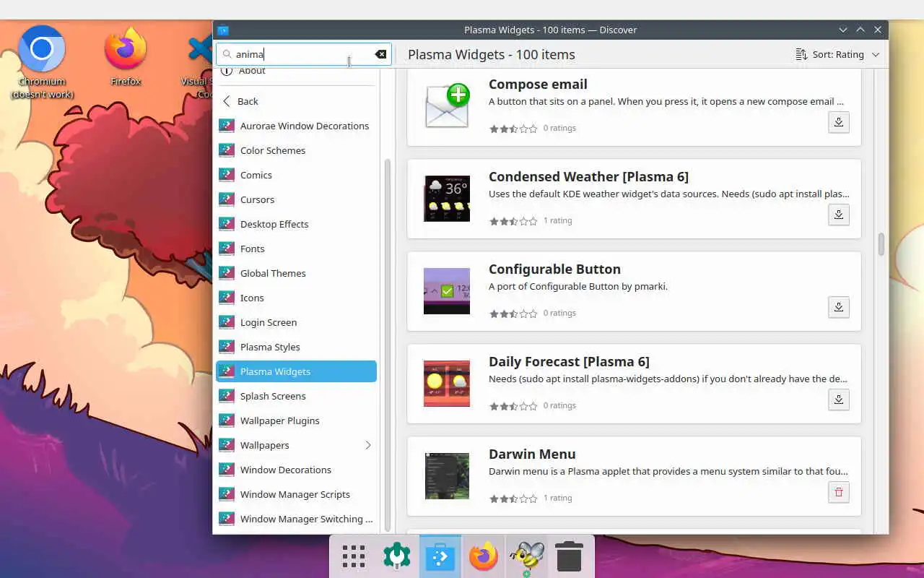
Task: Click the Daily Forecast preview thumbnail
Action: [447, 384]
